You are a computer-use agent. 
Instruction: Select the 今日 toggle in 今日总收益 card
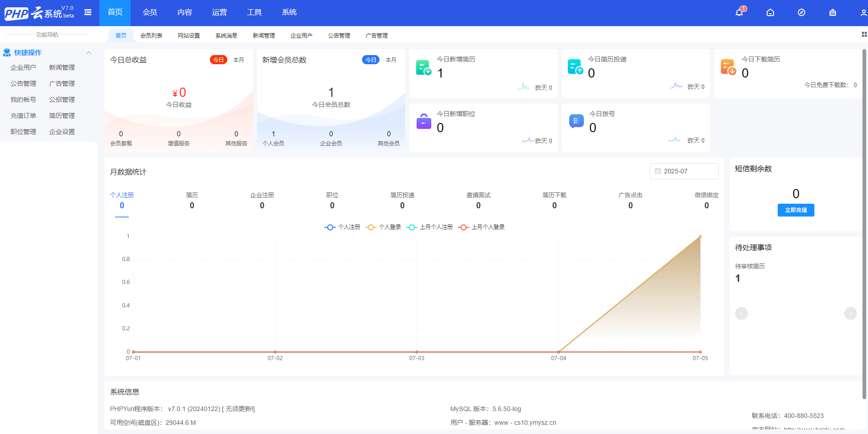click(x=219, y=59)
